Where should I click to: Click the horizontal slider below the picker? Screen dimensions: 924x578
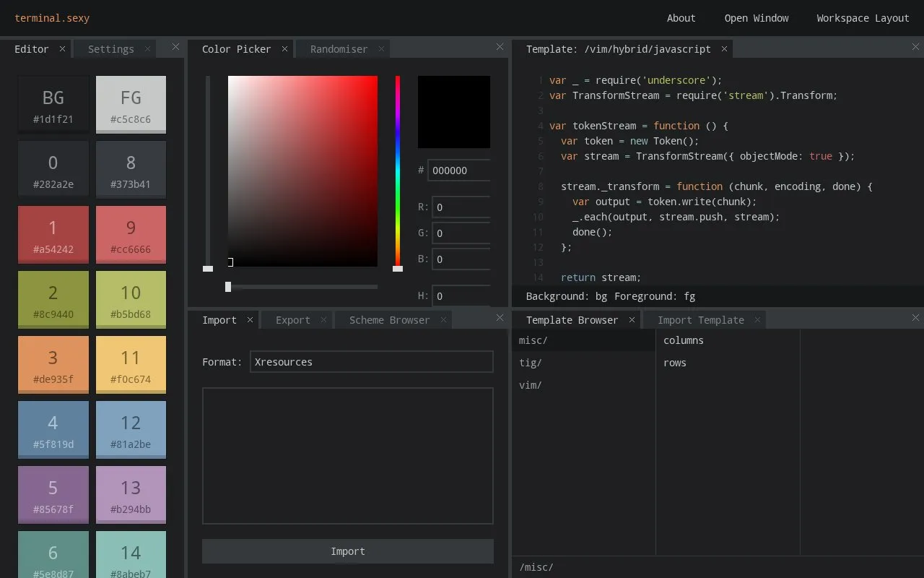302,287
